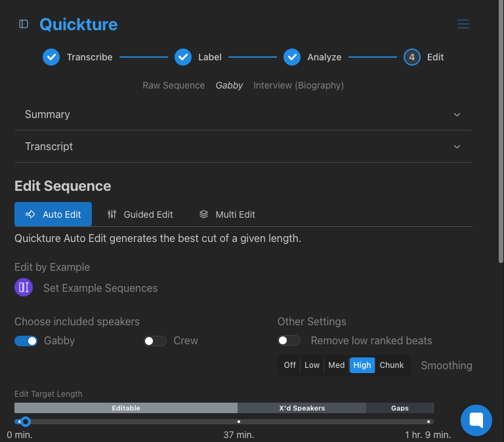Click the purple Set Example Sequences icon
Viewport: 504px width, 442px height.
pos(24,287)
